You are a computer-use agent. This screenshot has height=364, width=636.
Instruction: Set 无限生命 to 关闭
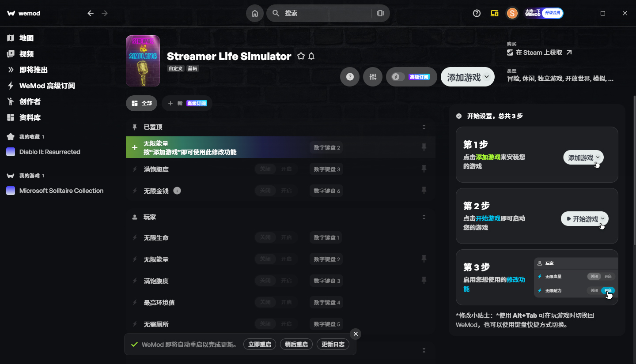[x=265, y=237]
